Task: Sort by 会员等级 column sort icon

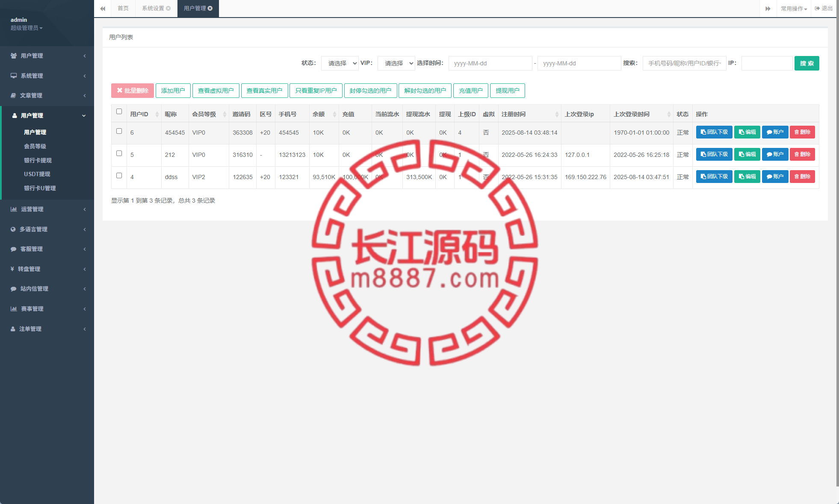Action: [x=225, y=114]
